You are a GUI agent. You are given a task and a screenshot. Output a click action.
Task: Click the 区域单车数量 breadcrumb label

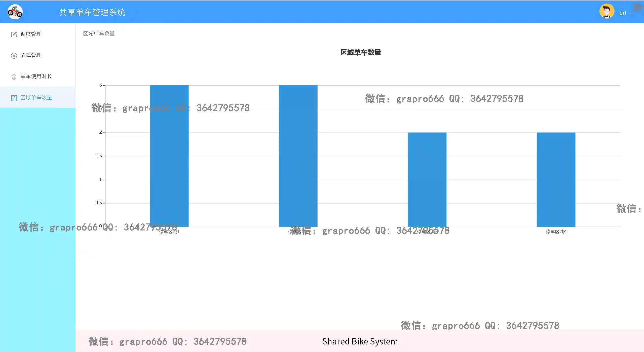click(99, 34)
